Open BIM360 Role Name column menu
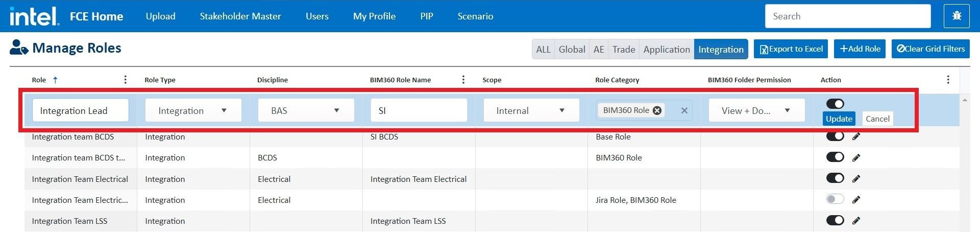This screenshot has height=232, width=980. (463, 80)
